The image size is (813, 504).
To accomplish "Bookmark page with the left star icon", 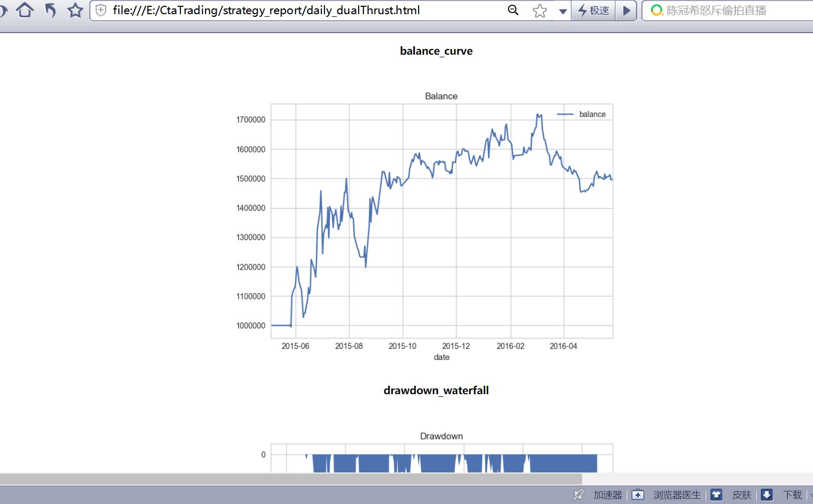I will click(x=75, y=10).
